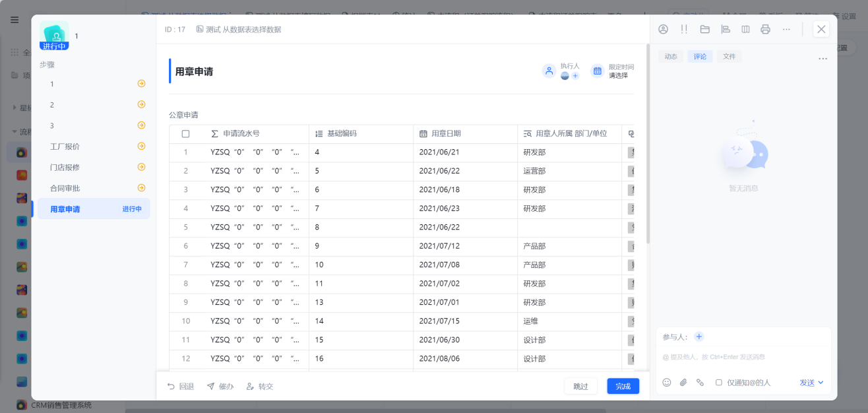Click the 限定时间 calendar icon
868x413 pixels.
pos(597,71)
